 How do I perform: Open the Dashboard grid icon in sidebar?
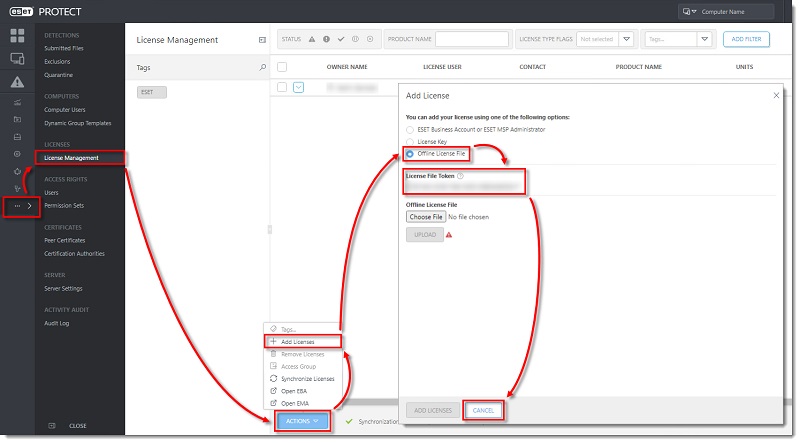[x=17, y=36]
